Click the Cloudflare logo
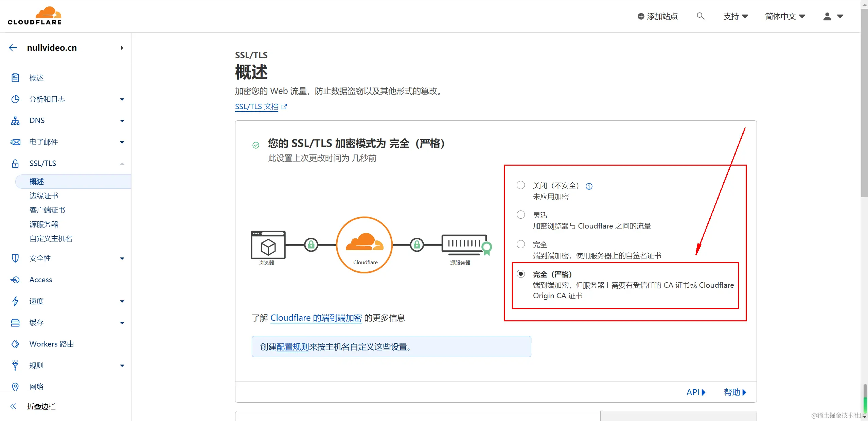 tap(35, 16)
